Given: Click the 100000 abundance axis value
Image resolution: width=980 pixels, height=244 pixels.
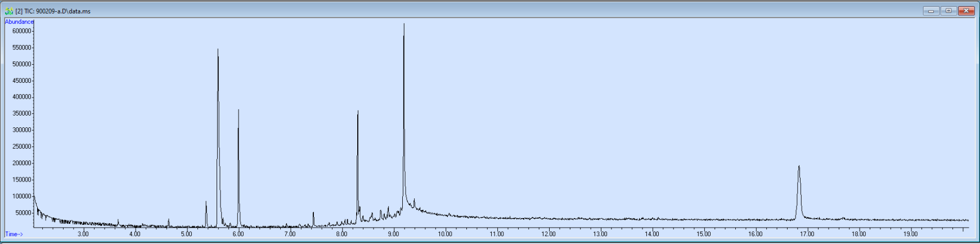Looking at the screenshot, I should coord(22,196).
